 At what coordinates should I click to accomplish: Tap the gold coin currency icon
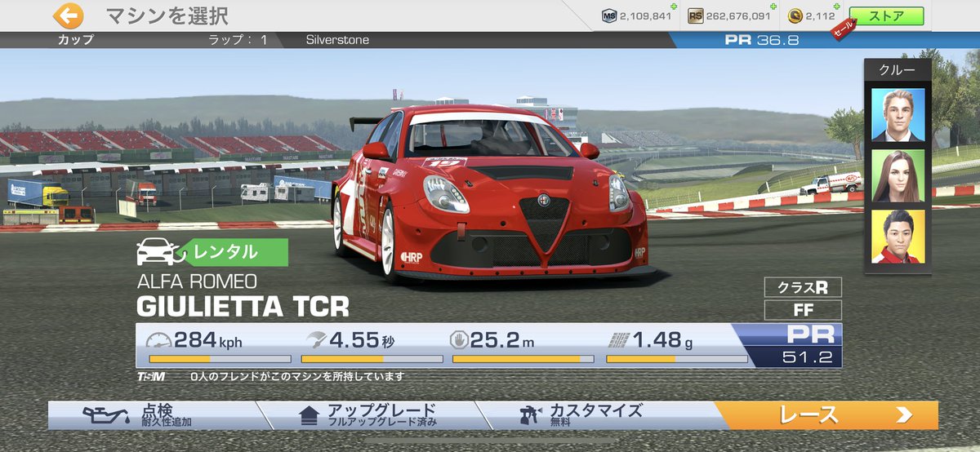(x=795, y=16)
